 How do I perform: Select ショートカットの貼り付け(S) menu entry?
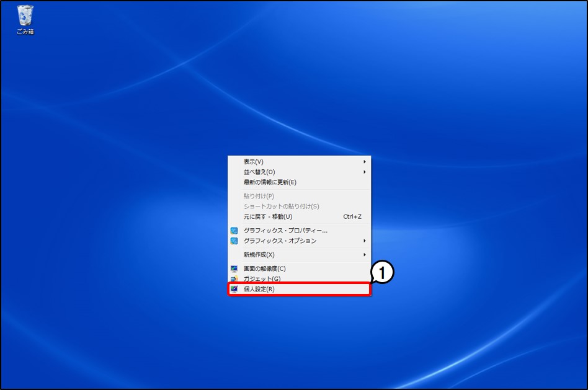(299, 206)
